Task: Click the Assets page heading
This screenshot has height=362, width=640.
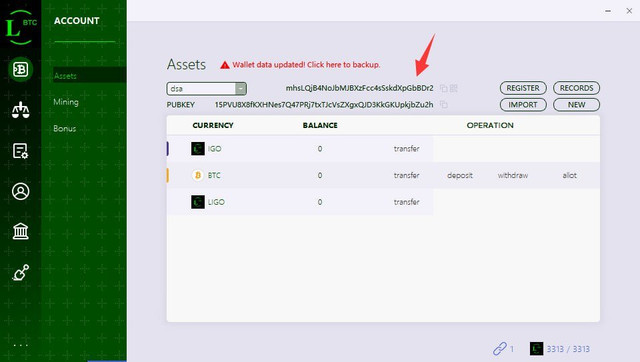Action: click(x=186, y=64)
